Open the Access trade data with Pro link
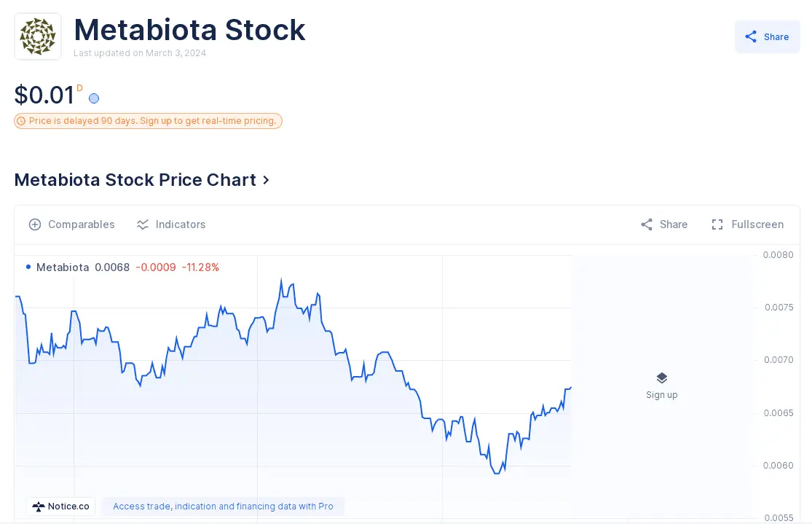The width and height of the screenshot is (812, 524). [x=223, y=507]
